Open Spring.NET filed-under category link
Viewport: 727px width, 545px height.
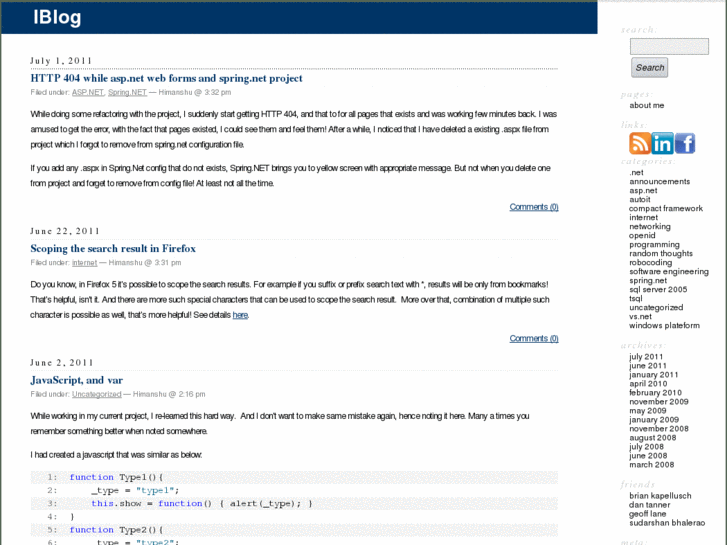[127, 92]
